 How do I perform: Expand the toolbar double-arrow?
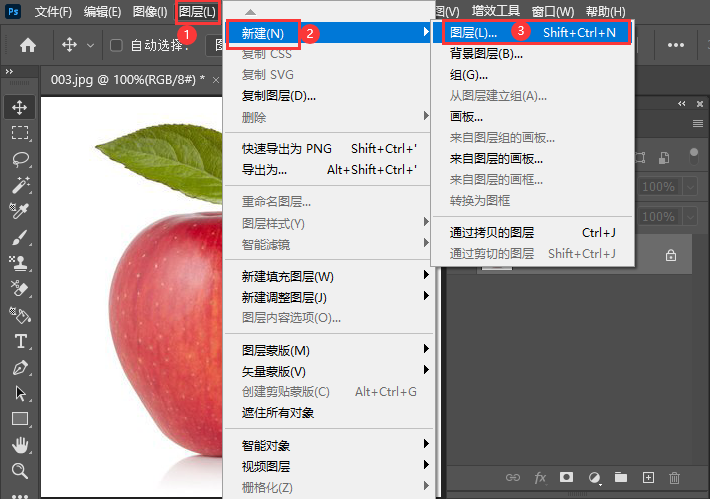pos(9,72)
